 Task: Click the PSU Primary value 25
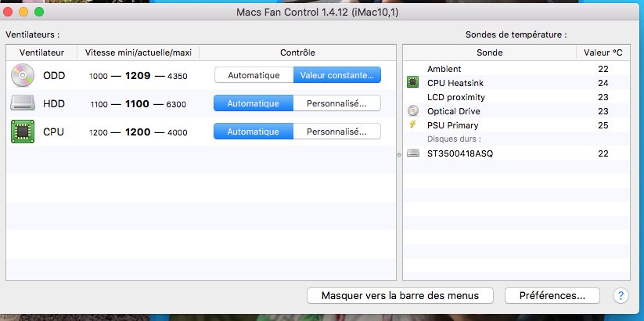(603, 125)
